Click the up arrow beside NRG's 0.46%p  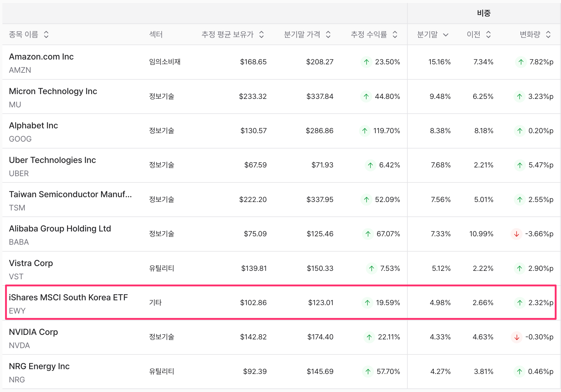[520, 372]
